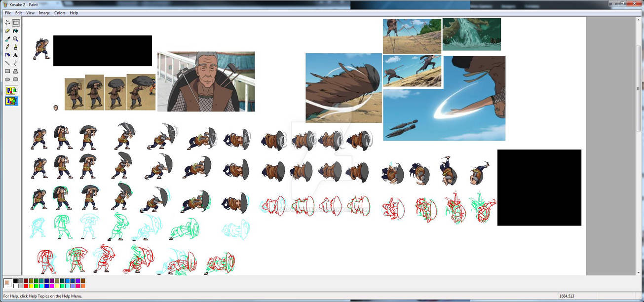Select the dark red (maroon) swatch
644x302 pixels.
pos(26,281)
